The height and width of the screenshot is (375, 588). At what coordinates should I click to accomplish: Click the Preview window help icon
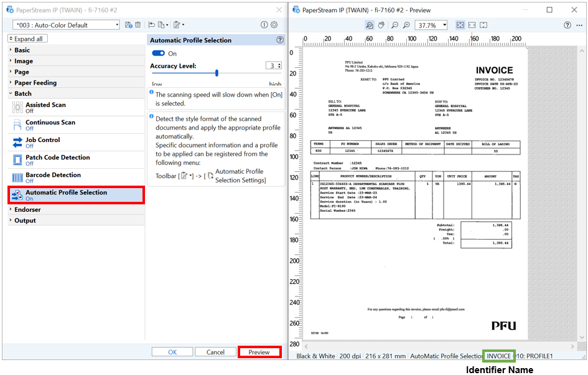point(567,25)
